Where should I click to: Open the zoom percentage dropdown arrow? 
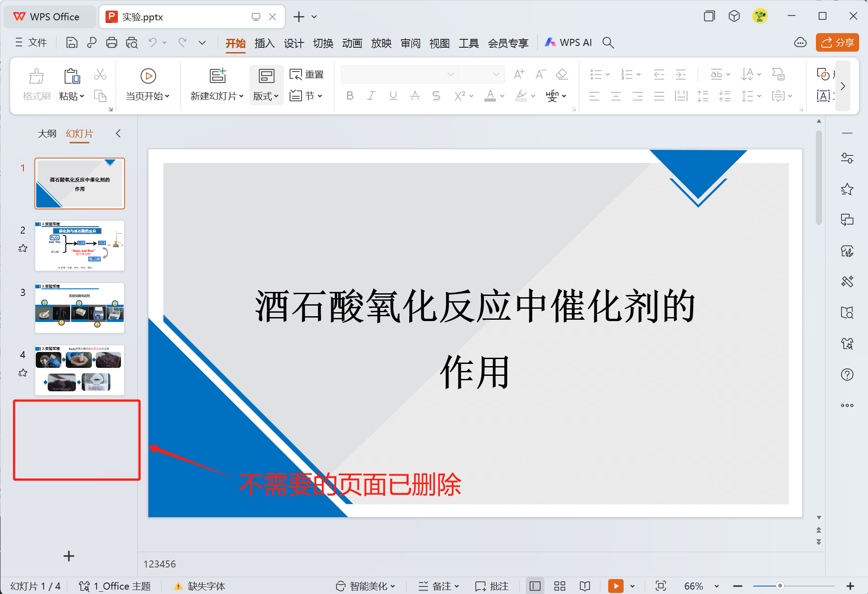tap(717, 586)
